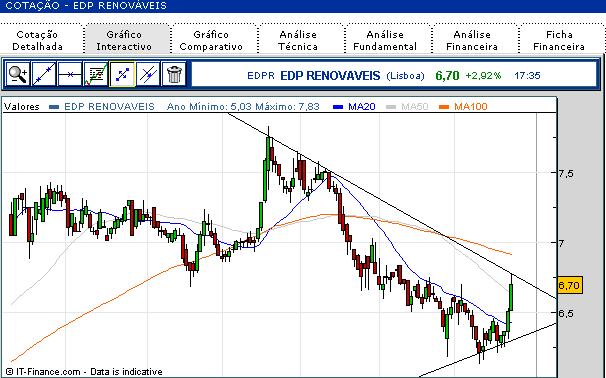Click the +2,92% change value
606x378 pixels.
click(x=483, y=75)
